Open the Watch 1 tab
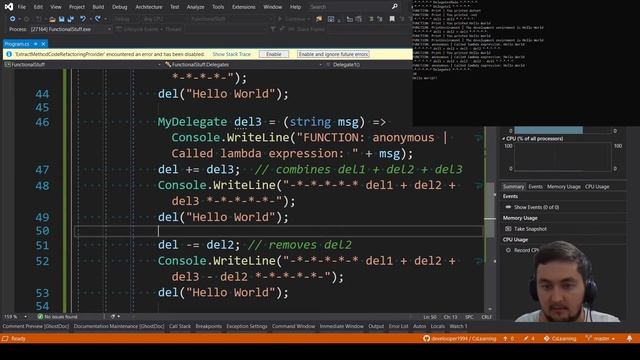This screenshot has width=640, height=360. pyautogui.click(x=458, y=326)
